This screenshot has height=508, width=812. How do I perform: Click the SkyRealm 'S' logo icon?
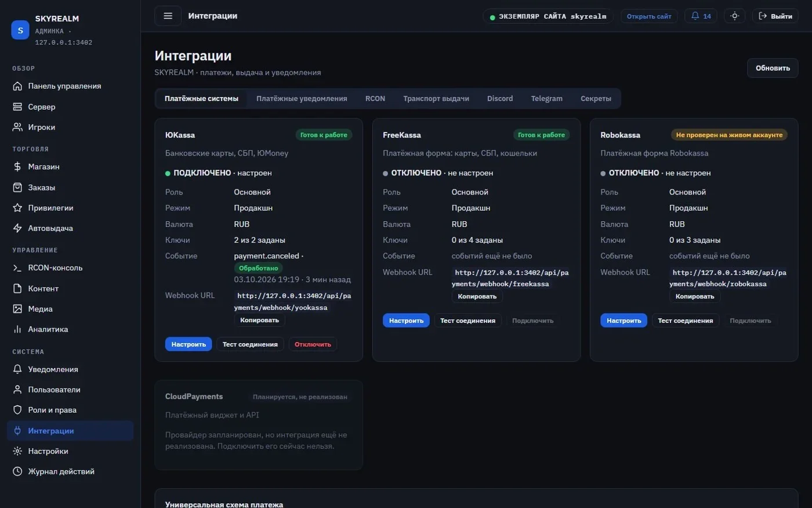(20, 30)
